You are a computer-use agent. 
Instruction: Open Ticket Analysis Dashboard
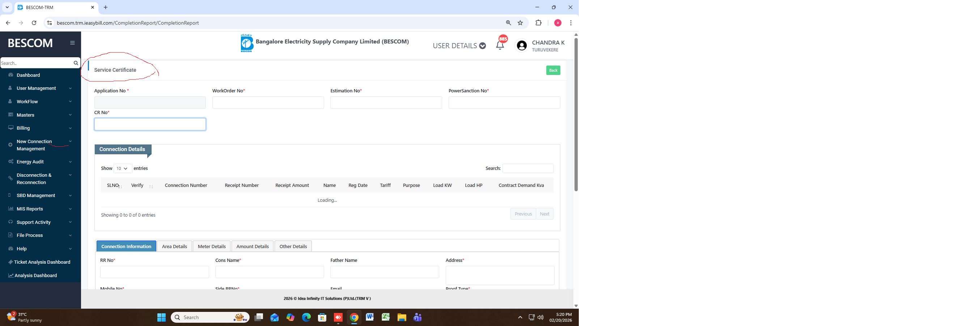[x=40, y=262]
